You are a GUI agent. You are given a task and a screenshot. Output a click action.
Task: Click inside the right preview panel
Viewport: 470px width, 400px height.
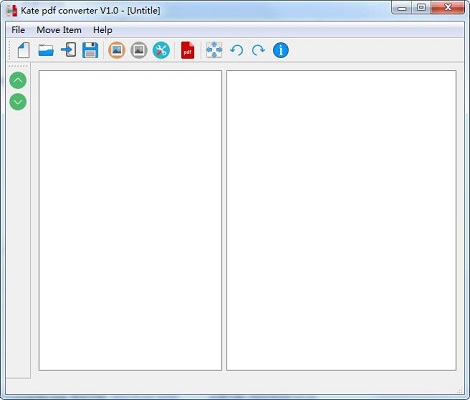point(341,220)
